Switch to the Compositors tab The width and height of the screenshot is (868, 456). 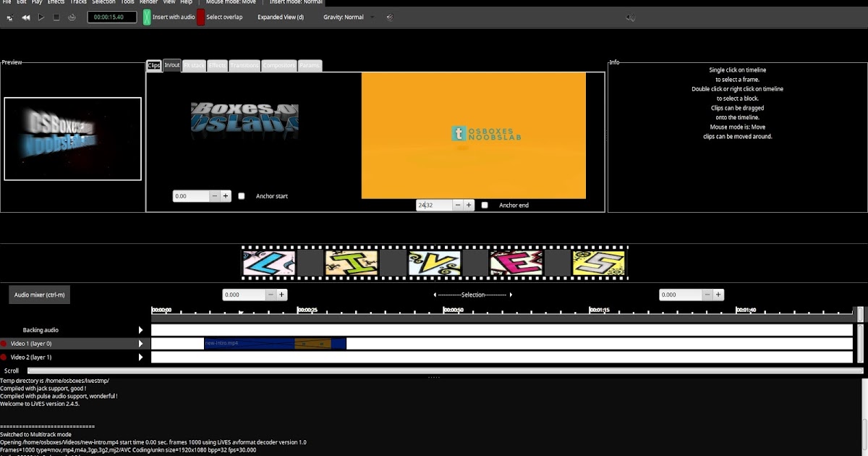(x=279, y=65)
